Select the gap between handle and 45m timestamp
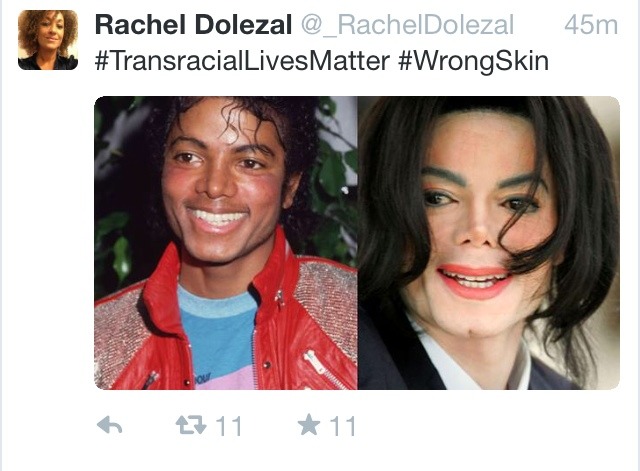Image resolution: width=640 pixels, height=471 pixels. 539,25
